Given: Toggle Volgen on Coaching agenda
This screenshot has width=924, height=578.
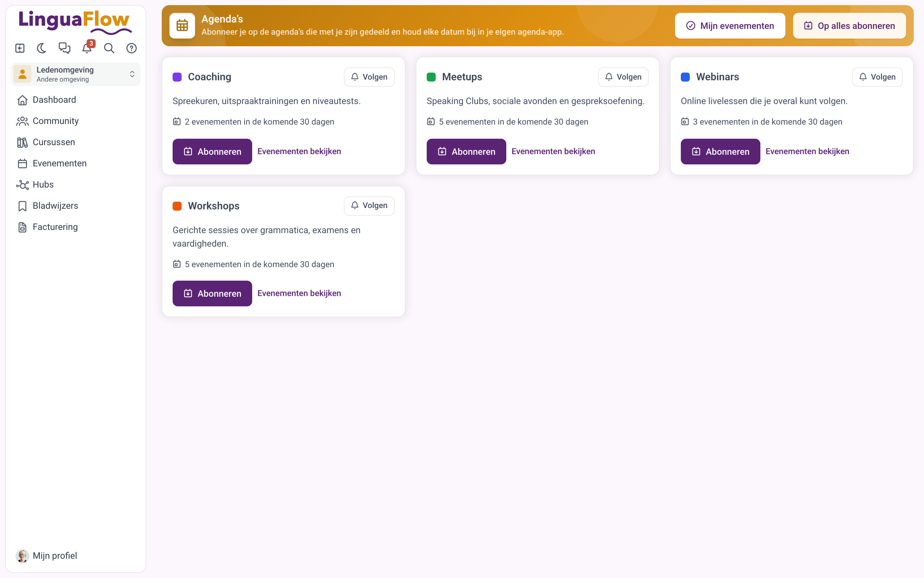Looking at the screenshot, I should [x=369, y=77].
